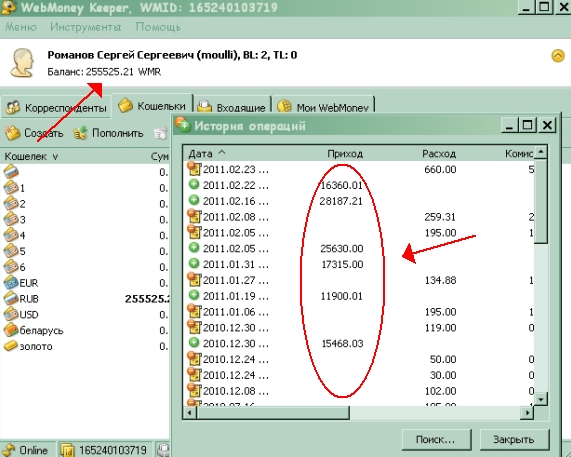571x457 pixels.
Task: Maximize the История операций window
Action: (527, 125)
